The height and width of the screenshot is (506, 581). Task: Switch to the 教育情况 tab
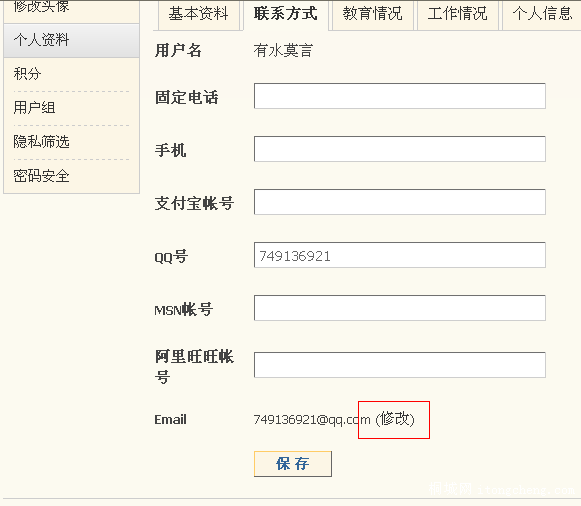pos(372,14)
